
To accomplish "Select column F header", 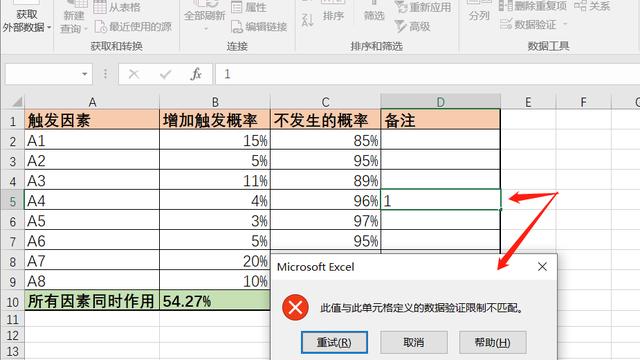I will (584, 102).
